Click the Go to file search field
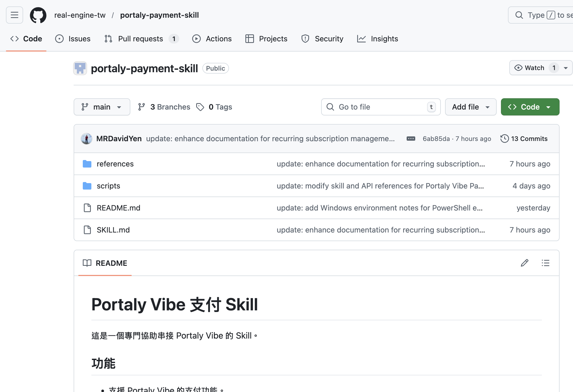The height and width of the screenshot is (392, 573). (380, 107)
